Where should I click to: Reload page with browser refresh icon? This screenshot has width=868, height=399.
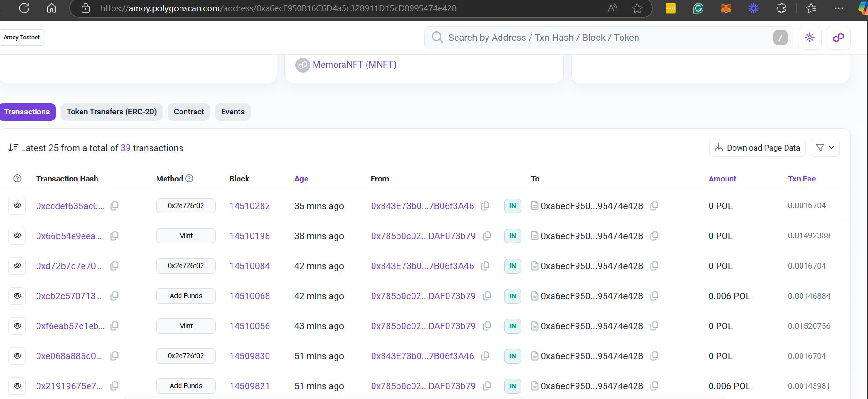(24, 8)
